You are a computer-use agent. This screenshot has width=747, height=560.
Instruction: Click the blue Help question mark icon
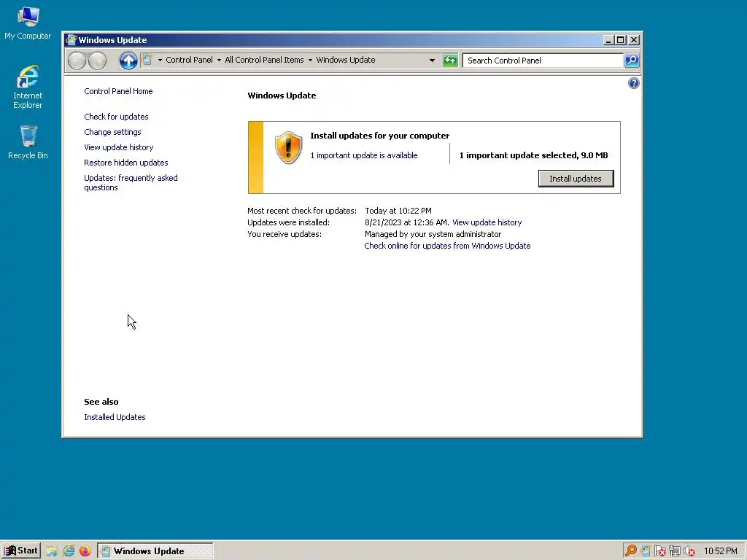point(634,83)
